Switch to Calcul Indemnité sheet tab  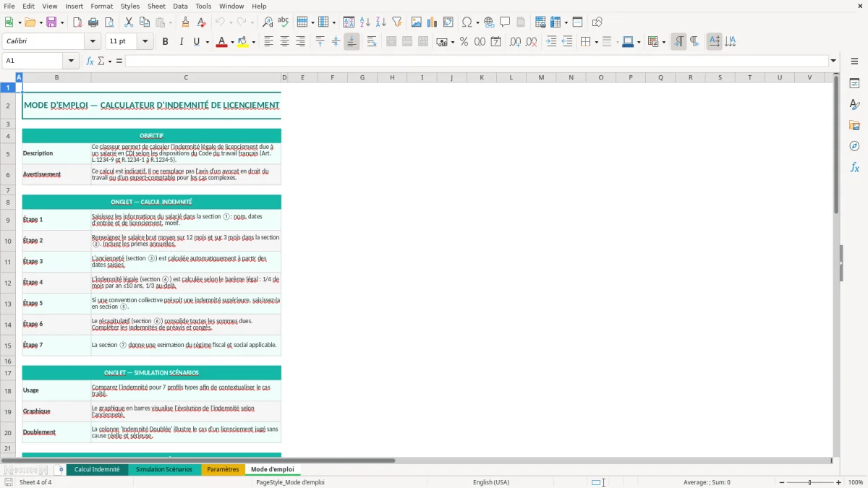pos(97,469)
